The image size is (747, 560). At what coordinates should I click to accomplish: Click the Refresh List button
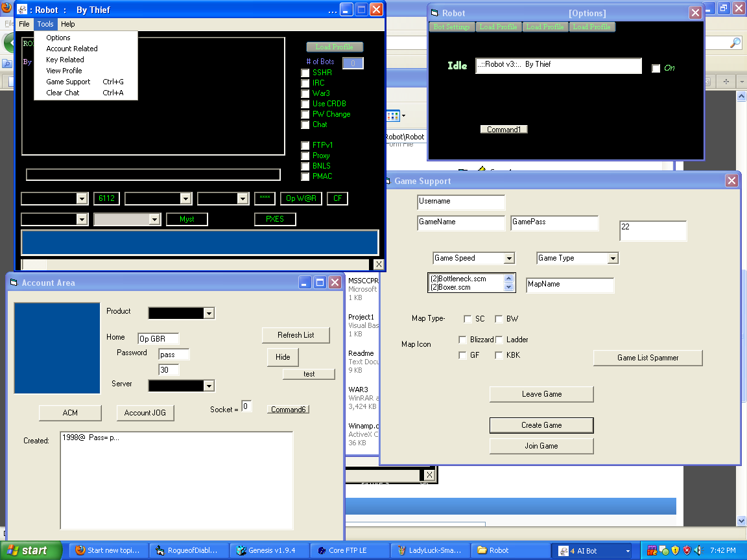pos(296,335)
